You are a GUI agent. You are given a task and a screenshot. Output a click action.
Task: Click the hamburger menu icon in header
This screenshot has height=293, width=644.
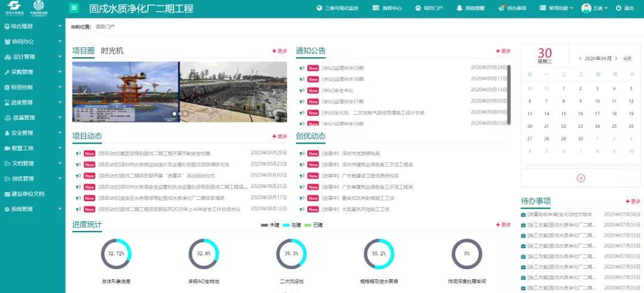click(74, 8)
